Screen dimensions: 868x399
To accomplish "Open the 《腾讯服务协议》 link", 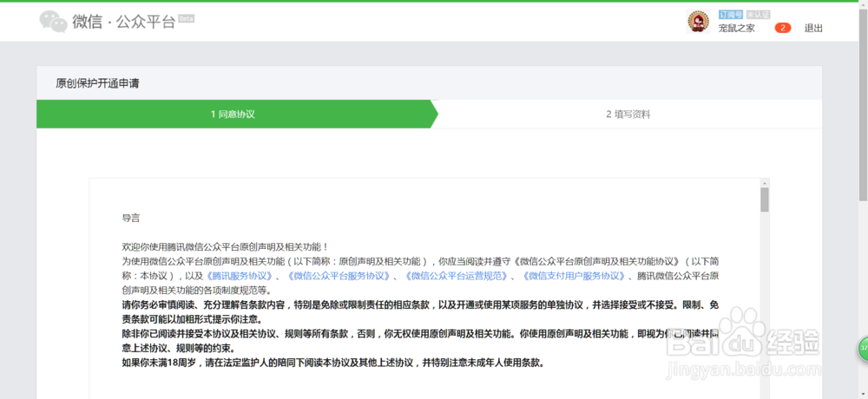I will (239, 276).
